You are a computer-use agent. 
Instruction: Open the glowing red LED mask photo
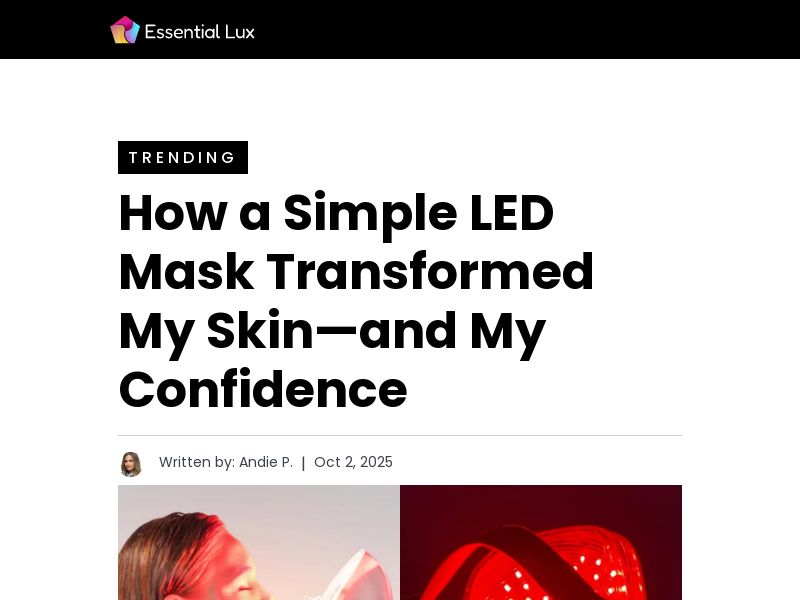click(541, 542)
